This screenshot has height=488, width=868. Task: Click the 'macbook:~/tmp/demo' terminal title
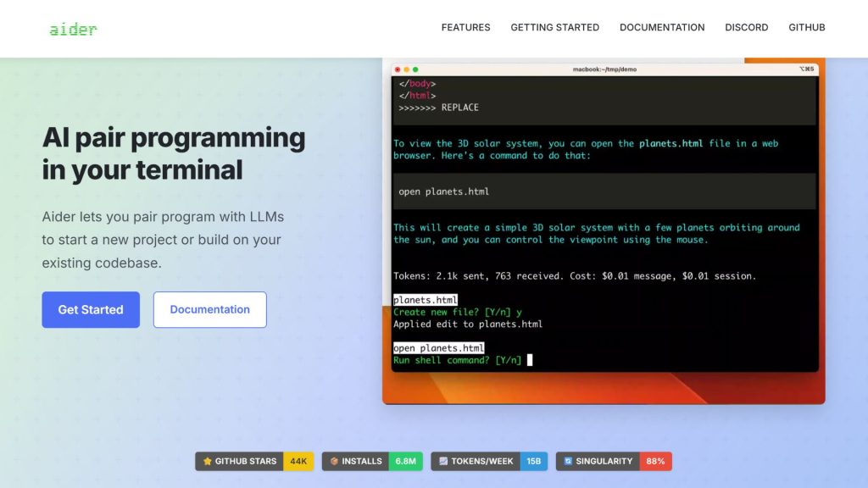point(604,69)
